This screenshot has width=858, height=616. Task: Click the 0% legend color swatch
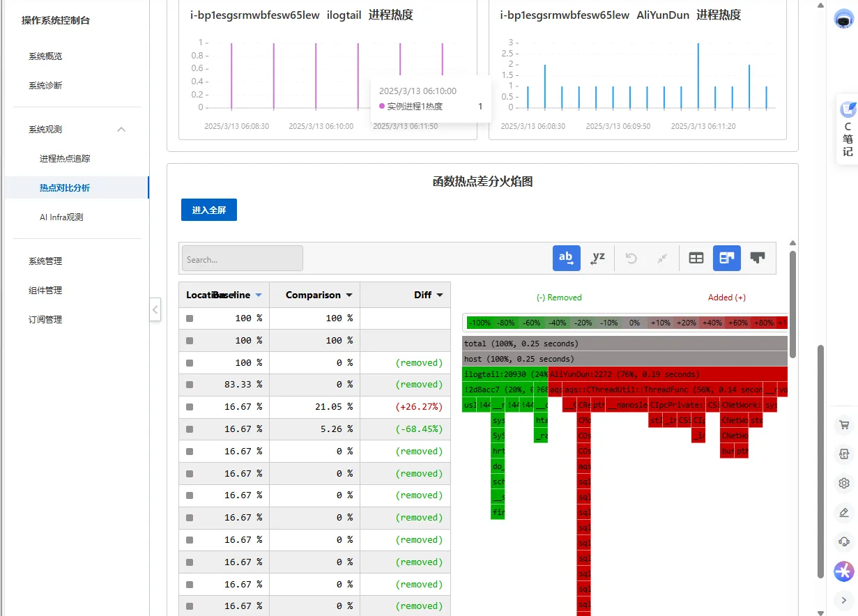click(634, 323)
